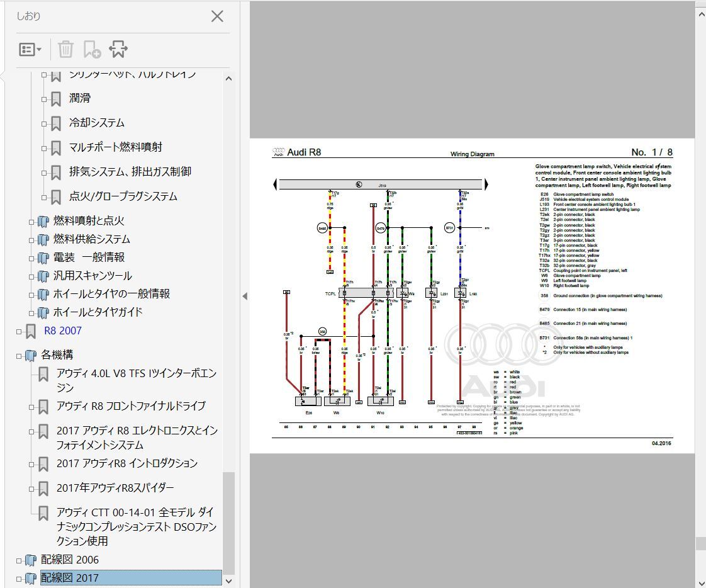Open the R8 2007 bookmark
Viewport: 706px width, 588px height.
pyautogui.click(x=62, y=331)
